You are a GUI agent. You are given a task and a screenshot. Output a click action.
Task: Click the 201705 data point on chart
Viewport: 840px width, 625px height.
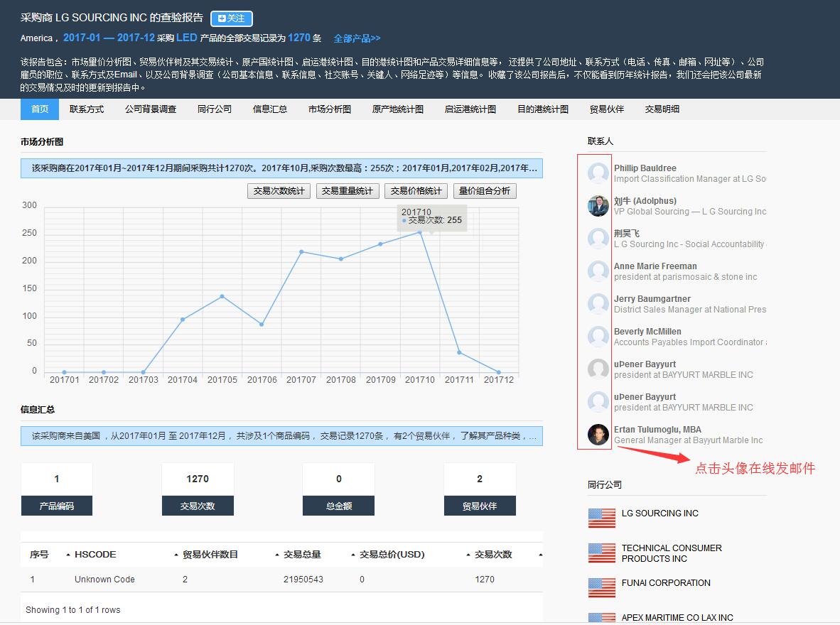tap(222, 296)
